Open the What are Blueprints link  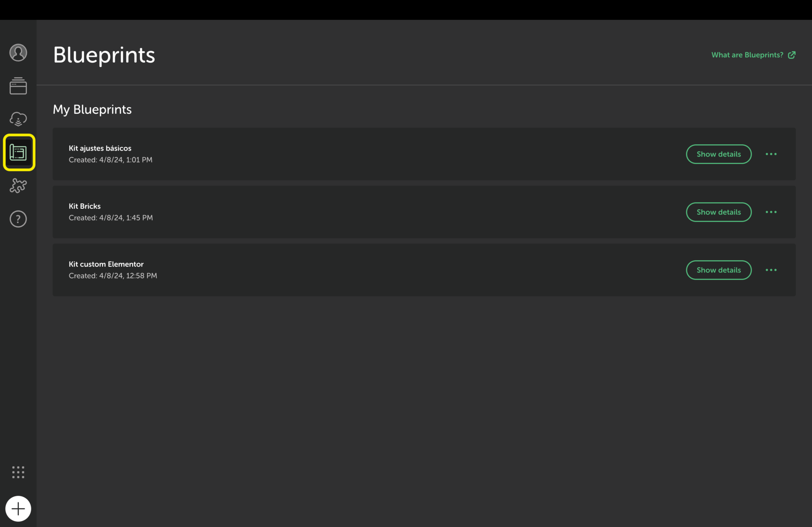747,55
